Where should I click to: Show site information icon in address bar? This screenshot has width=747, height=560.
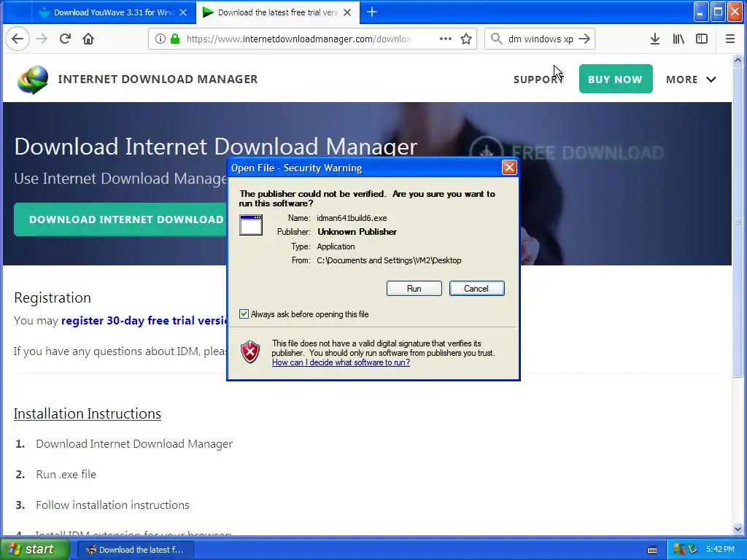160,39
